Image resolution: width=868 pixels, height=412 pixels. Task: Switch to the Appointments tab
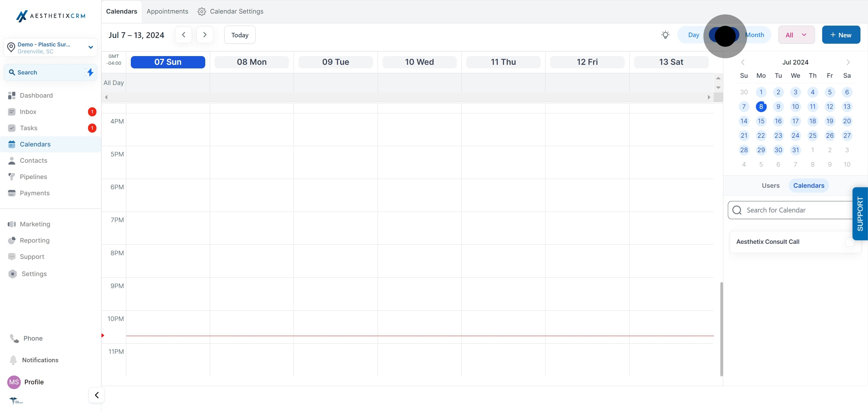(167, 11)
